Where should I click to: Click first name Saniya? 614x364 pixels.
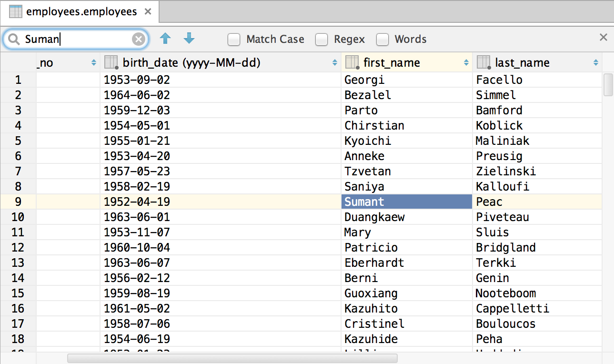pos(364,186)
